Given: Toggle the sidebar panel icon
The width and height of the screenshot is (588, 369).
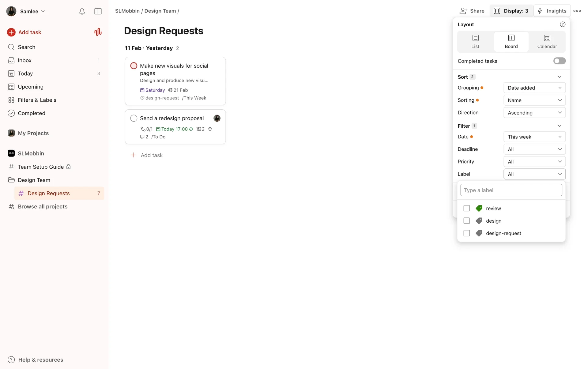Looking at the screenshot, I should 98,11.
